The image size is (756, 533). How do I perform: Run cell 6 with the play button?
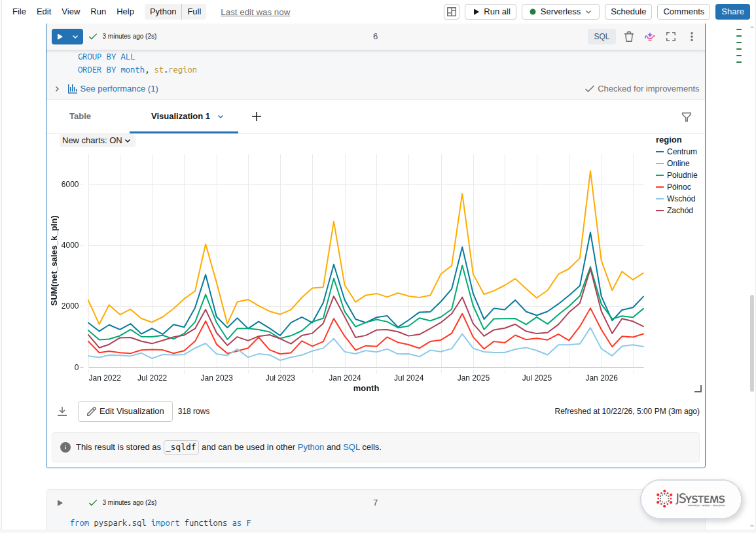[60, 37]
